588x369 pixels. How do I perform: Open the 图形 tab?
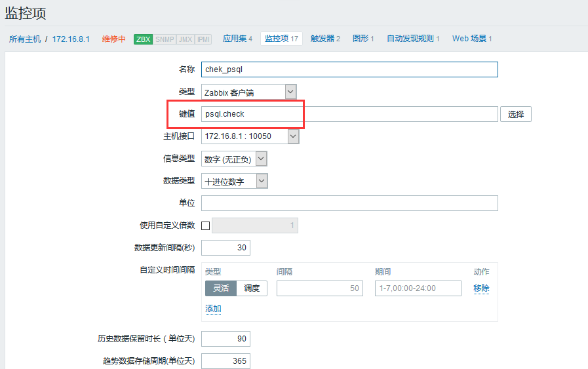pyautogui.click(x=363, y=39)
